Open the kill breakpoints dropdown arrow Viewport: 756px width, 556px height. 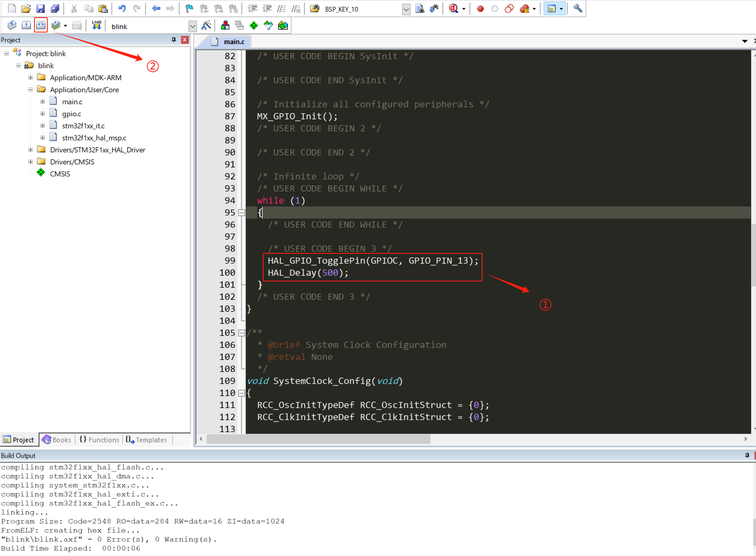(534, 9)
